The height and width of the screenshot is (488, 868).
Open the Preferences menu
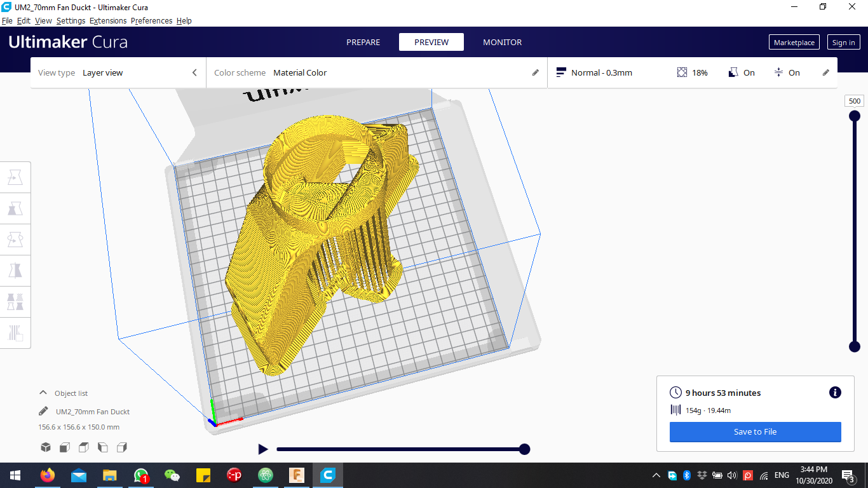pyautogui.click(x=151, y=20)
